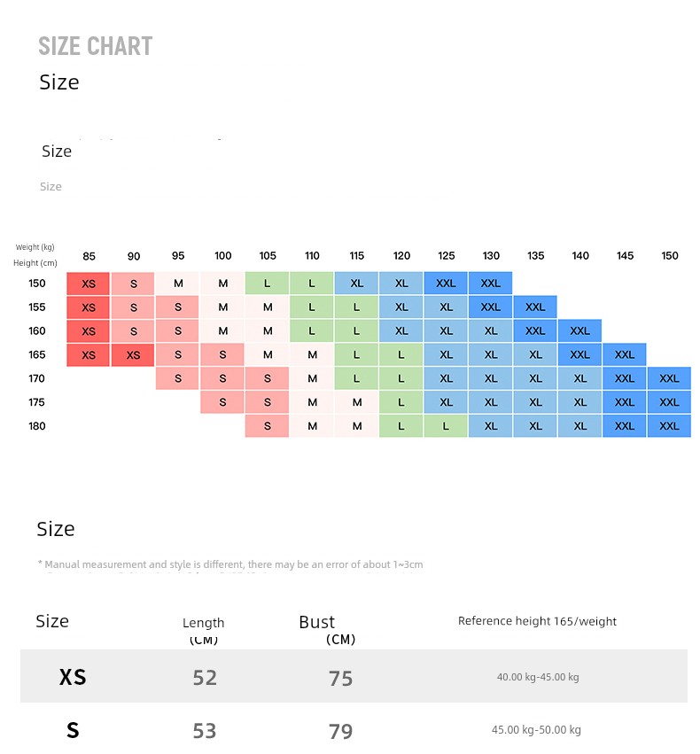Click the green L cell at height 180, weight 125
Screen dimensions: 700x754
pyautogui.click(x=446, y=426)
